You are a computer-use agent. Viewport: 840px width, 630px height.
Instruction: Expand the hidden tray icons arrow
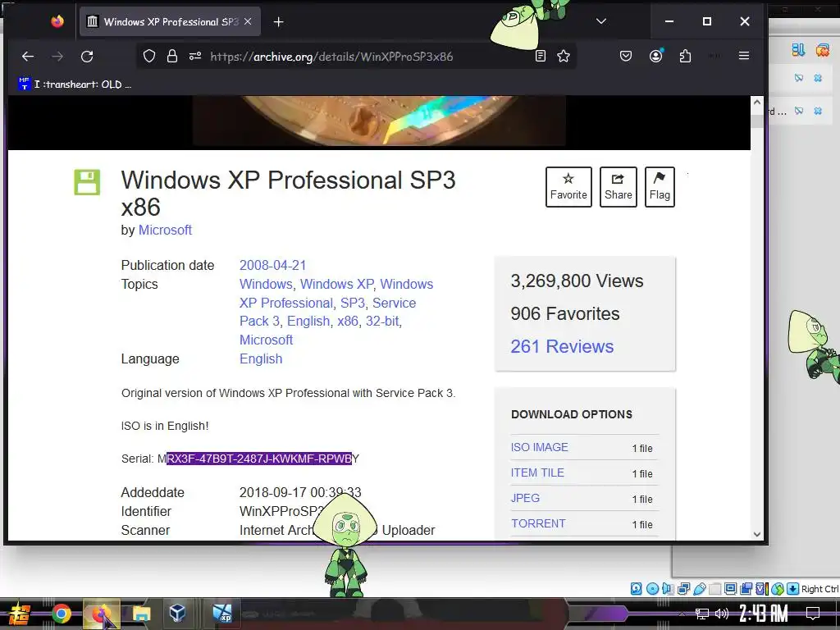[682, 614]
